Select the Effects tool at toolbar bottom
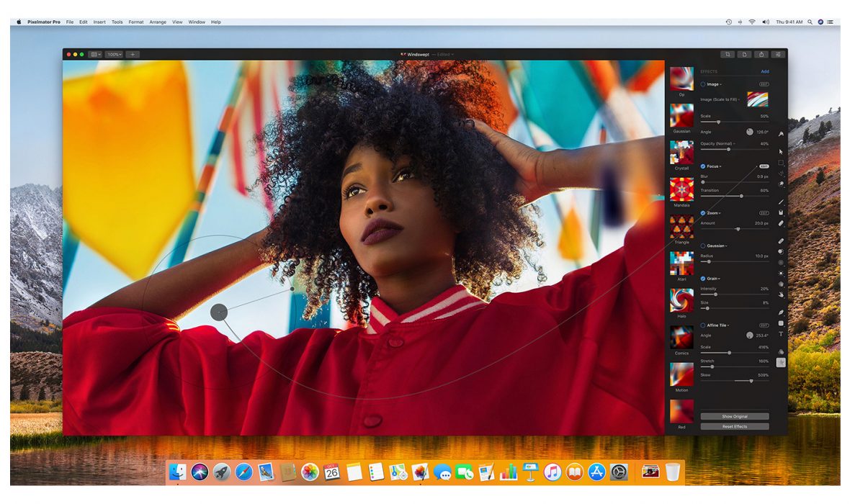Viewport: 850px width, 504px height. pyautogui.click(x=781, y=362)
